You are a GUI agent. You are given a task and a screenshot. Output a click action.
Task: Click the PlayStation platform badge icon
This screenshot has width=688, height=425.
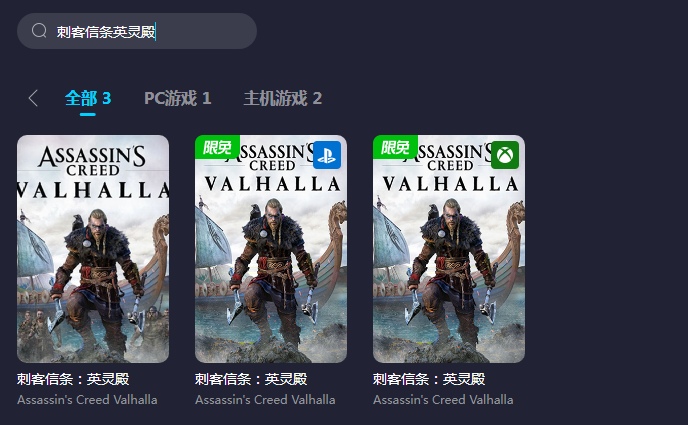327,155
